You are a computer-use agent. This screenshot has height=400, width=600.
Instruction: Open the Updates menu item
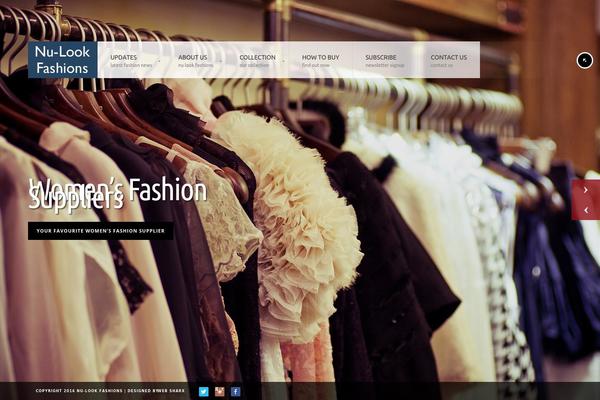tap(124, 57)
